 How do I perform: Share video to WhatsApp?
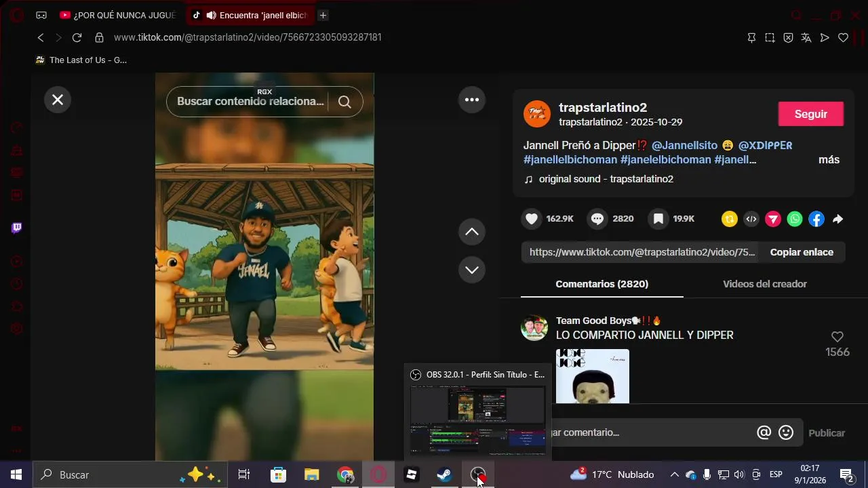click(x=795, y=219)
